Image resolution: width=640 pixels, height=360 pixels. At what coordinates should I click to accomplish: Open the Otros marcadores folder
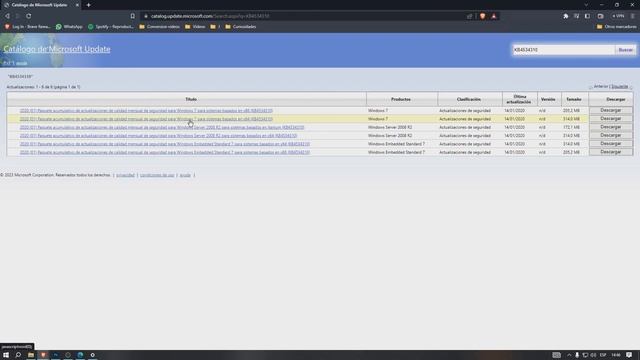point(616,27)
